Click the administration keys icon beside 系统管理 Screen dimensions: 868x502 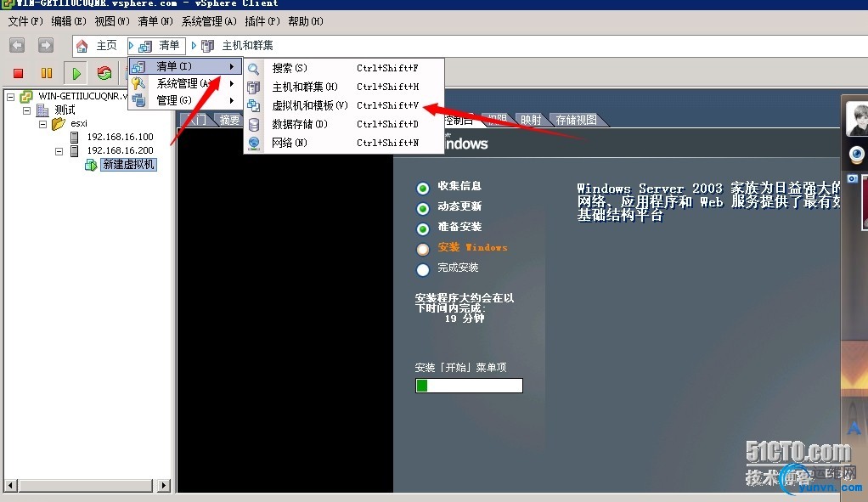138,83
